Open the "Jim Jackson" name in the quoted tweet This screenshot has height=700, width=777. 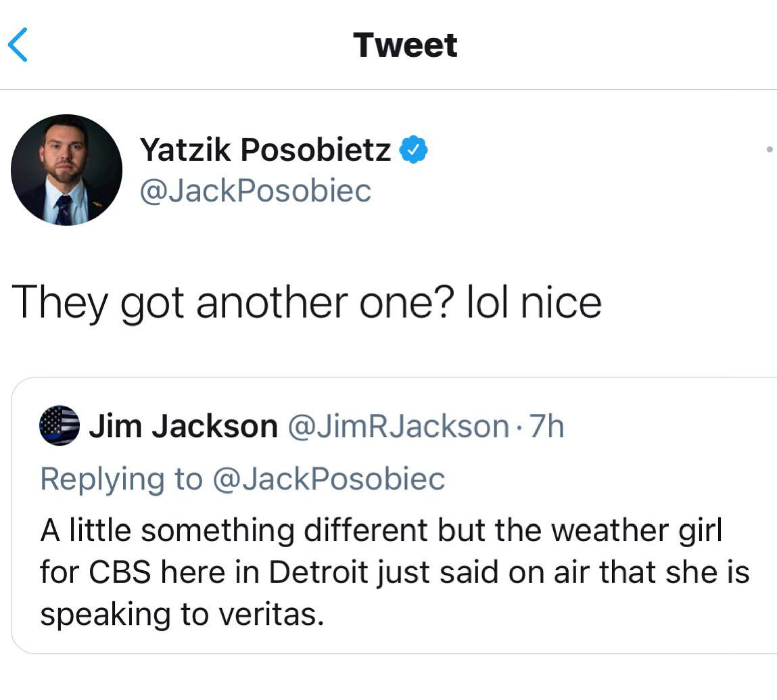(x=183, y=426)
